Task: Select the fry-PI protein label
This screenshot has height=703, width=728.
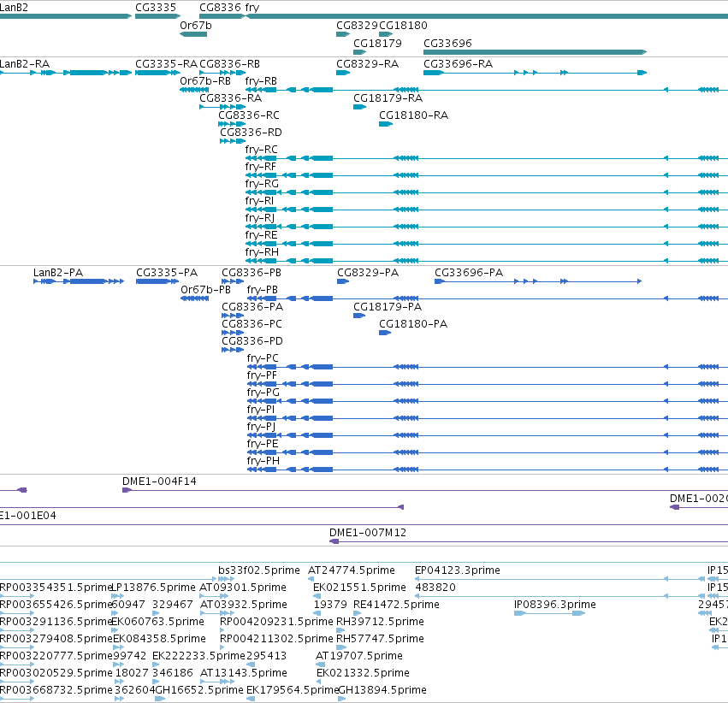Action: 261,410
